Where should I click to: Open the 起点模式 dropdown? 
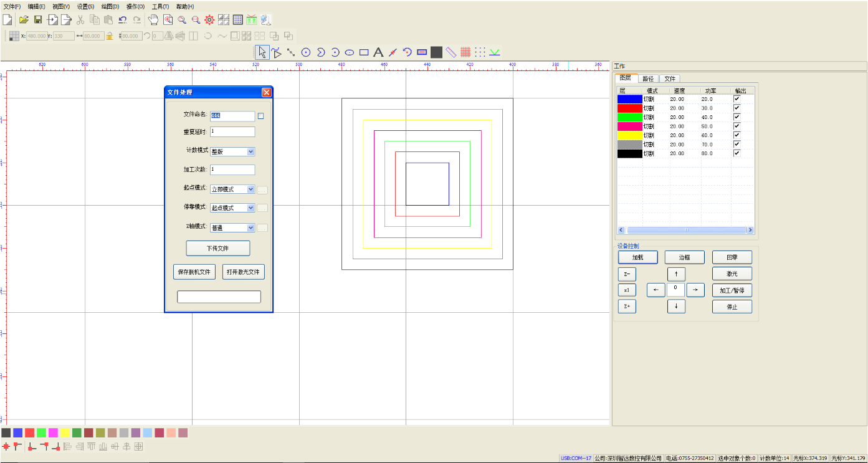(232, 189)
